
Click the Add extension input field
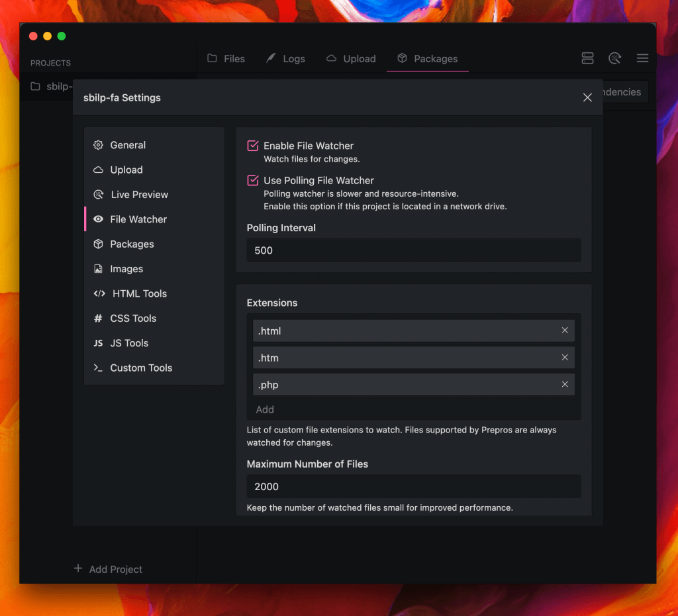[414, 409]
